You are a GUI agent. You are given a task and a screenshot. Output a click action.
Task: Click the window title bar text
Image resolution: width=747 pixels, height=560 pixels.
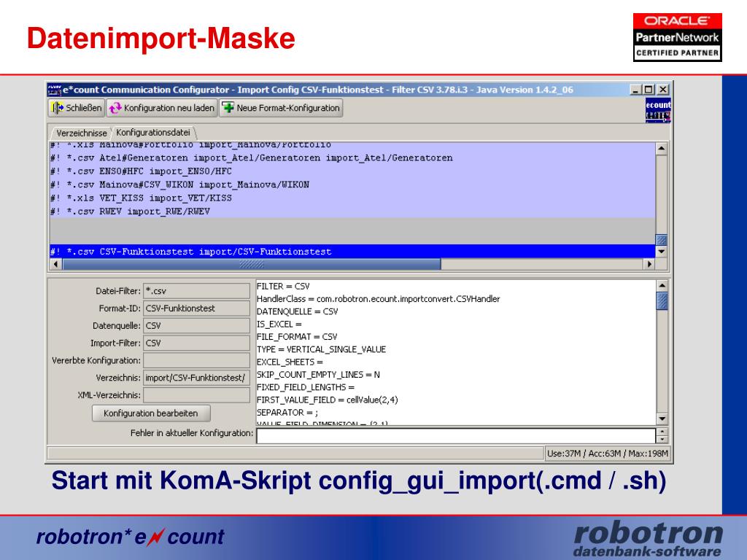318,90
